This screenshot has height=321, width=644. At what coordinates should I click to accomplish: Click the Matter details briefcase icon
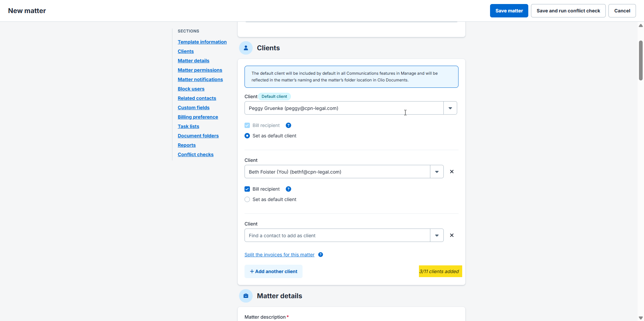click(246, 296)
